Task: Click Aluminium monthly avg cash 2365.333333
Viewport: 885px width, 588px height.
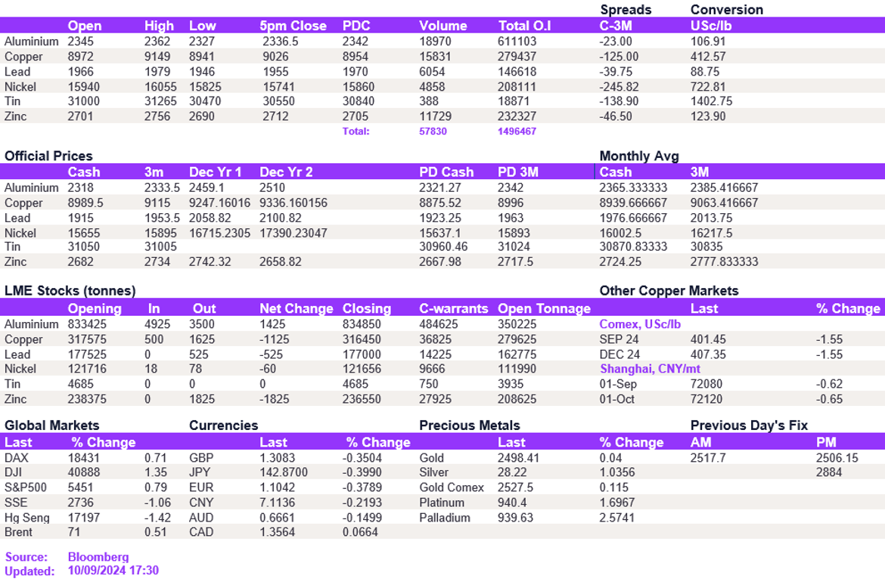Action: [x=633, y=187]
